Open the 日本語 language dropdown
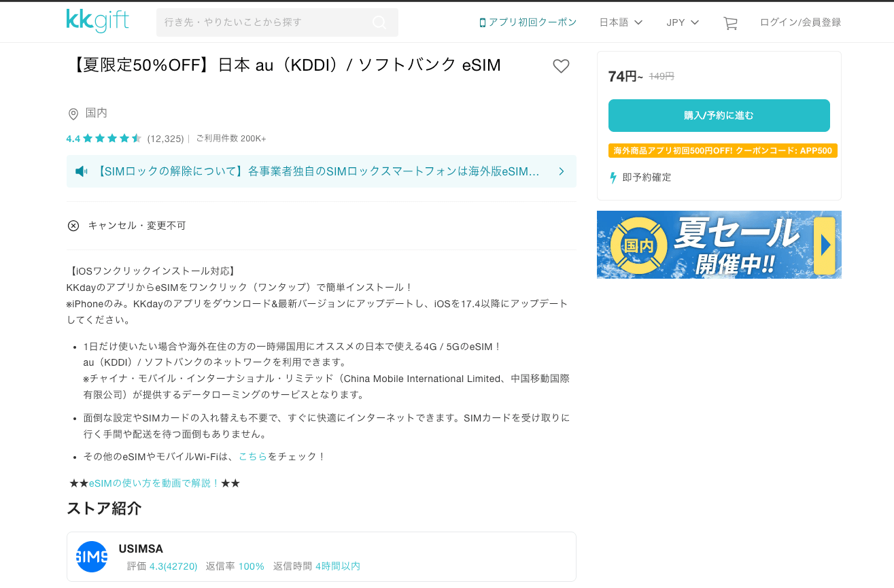This screenshot has height=588, width=894. [x=621, y=22]
